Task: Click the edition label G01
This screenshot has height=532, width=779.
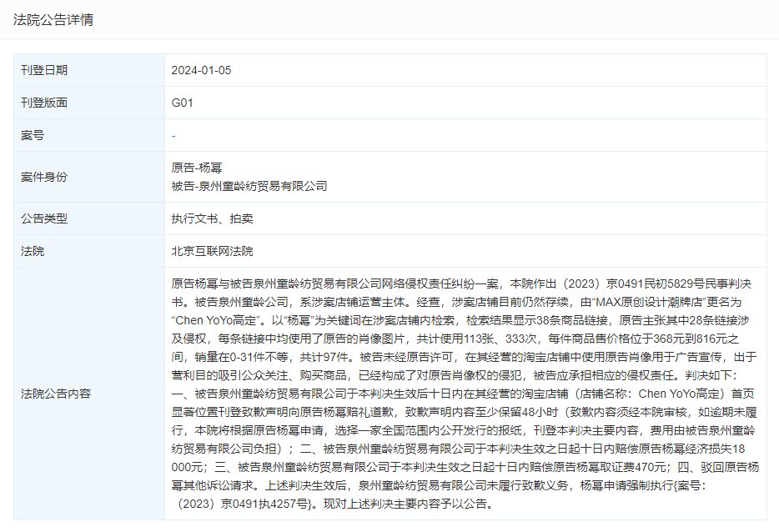Action: point(180,103)
